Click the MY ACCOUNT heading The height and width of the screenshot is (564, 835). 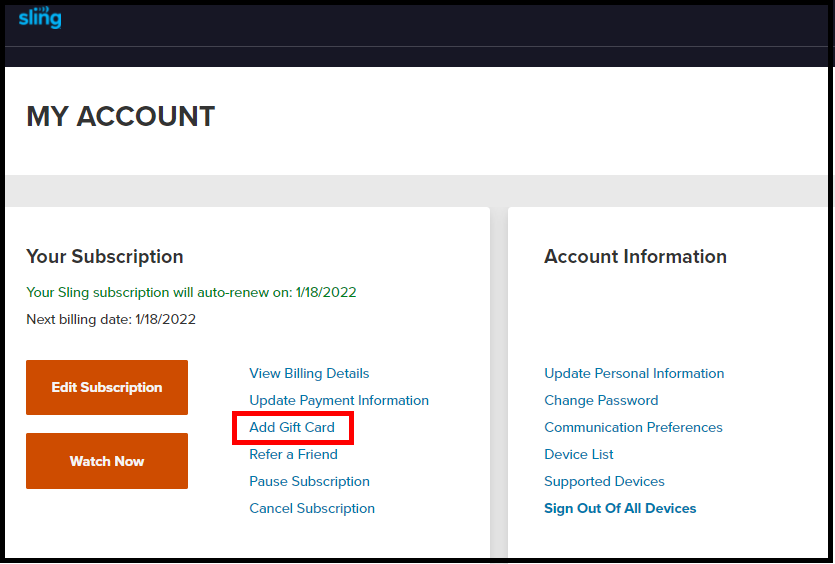121,117
